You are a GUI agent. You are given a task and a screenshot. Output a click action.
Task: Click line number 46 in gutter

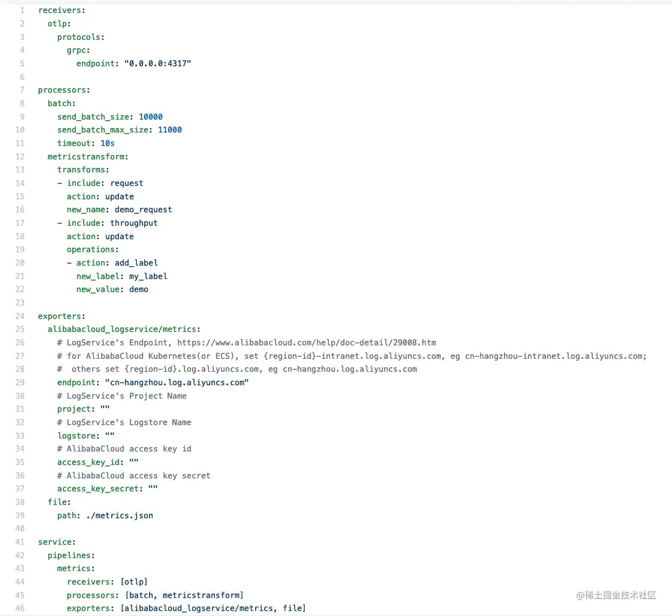point(20,609)
